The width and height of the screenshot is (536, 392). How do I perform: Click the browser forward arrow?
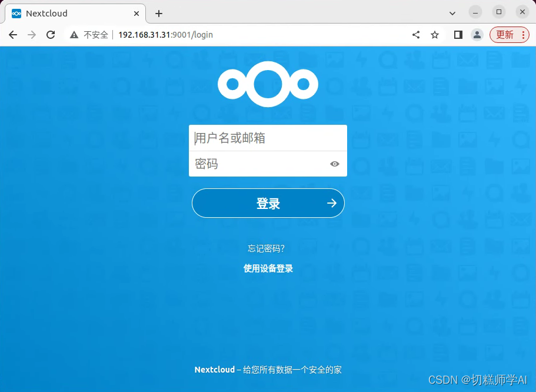[x=31, y=35]
